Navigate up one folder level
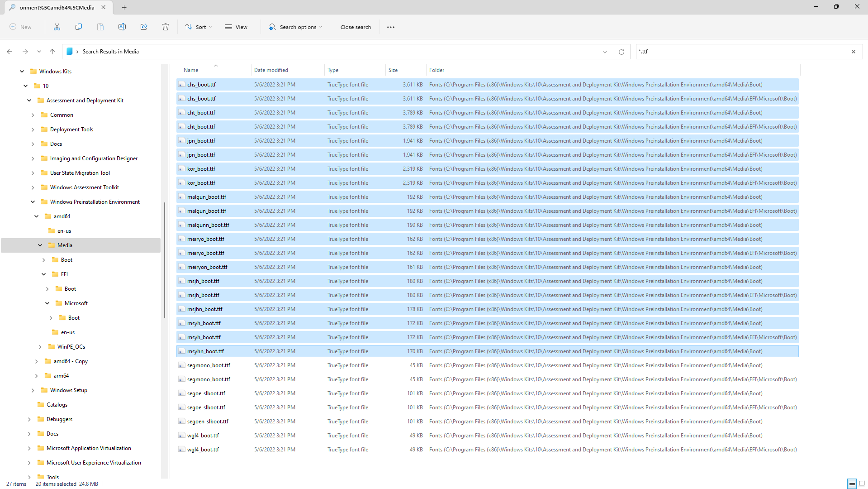 coord(52,52)
